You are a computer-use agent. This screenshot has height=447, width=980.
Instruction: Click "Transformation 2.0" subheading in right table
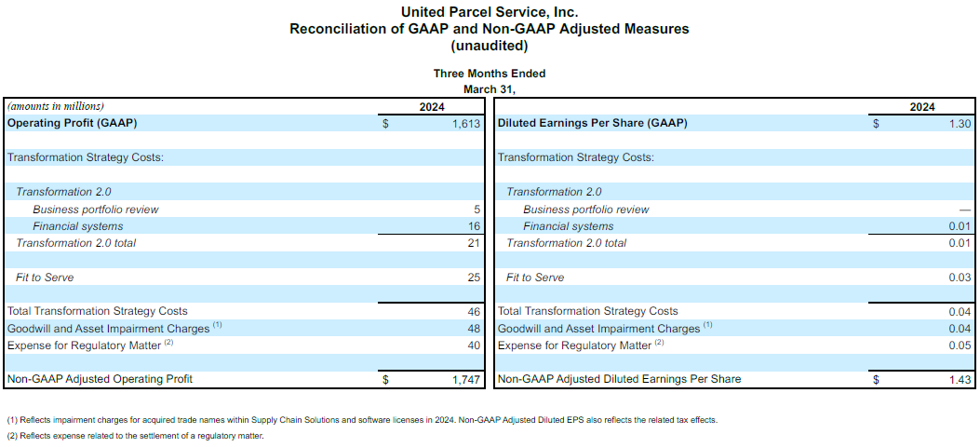point(555,192)
